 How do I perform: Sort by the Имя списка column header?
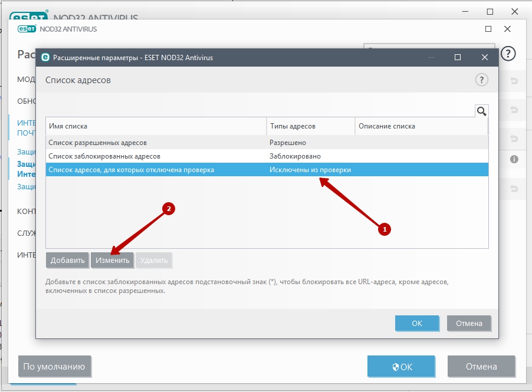[156, 126]
